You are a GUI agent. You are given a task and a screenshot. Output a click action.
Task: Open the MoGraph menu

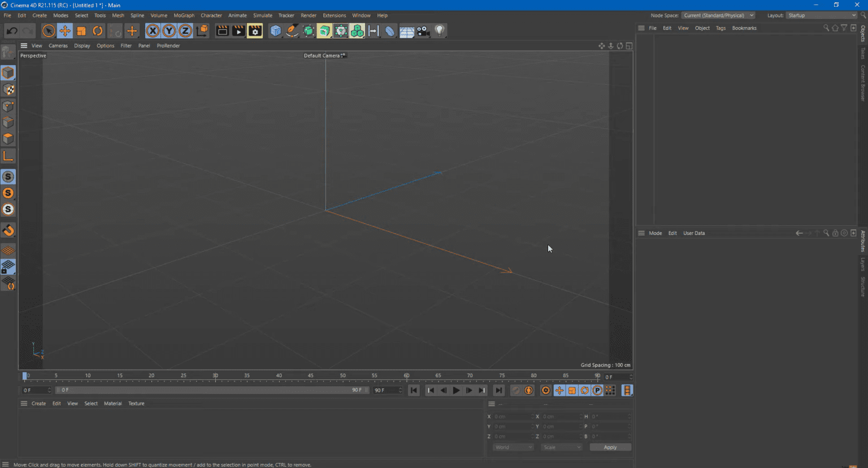point(184,15)
